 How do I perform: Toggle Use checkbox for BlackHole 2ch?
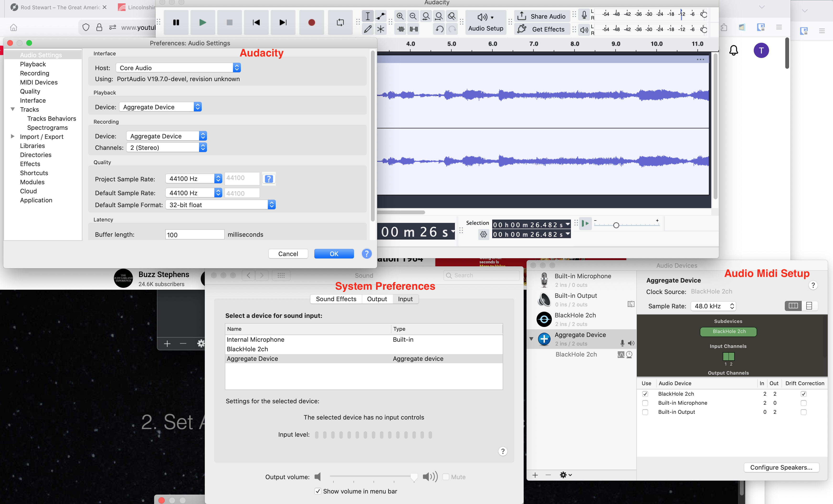(645, 394)
